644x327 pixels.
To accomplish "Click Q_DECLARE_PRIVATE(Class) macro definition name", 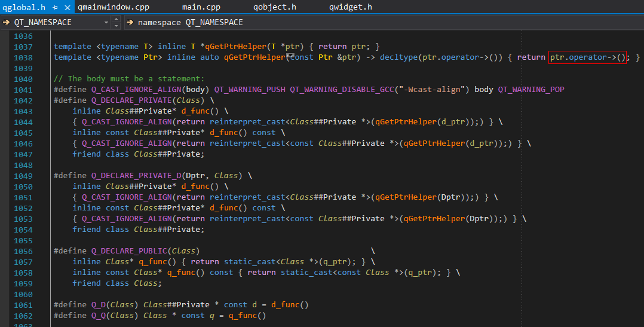I will tap(148, 100).
